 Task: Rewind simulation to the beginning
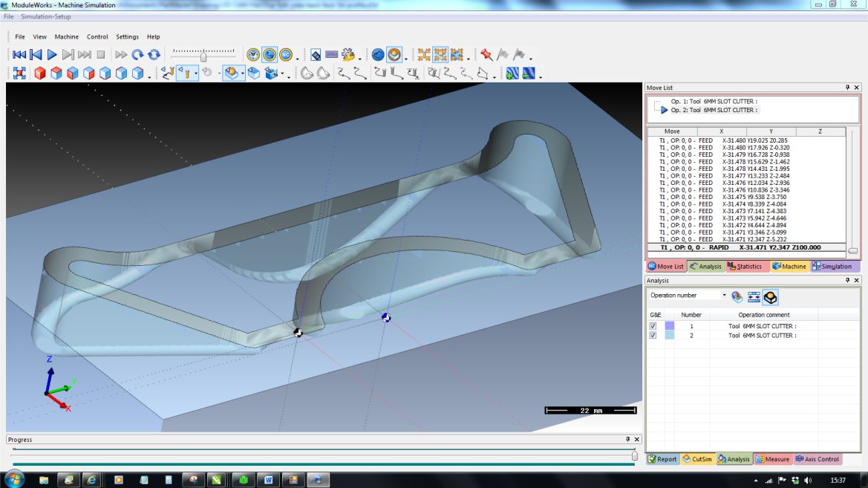click(19, 53)
